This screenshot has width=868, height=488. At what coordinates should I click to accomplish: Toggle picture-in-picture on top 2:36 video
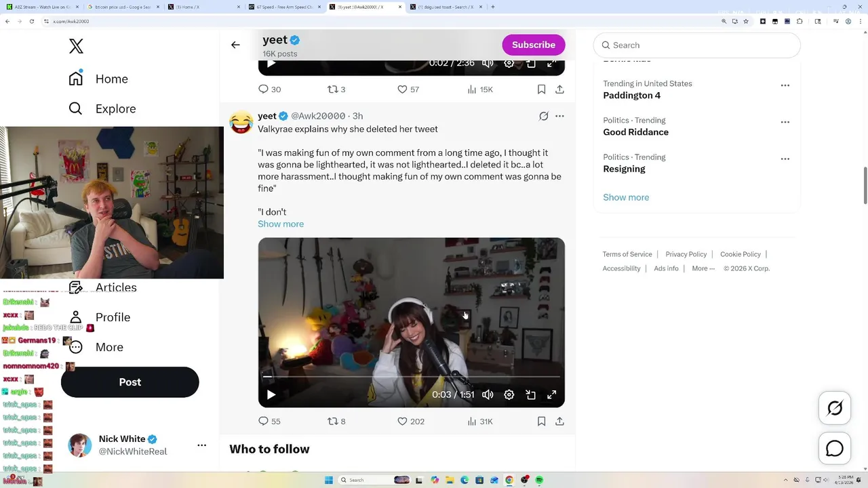[531, 63]
